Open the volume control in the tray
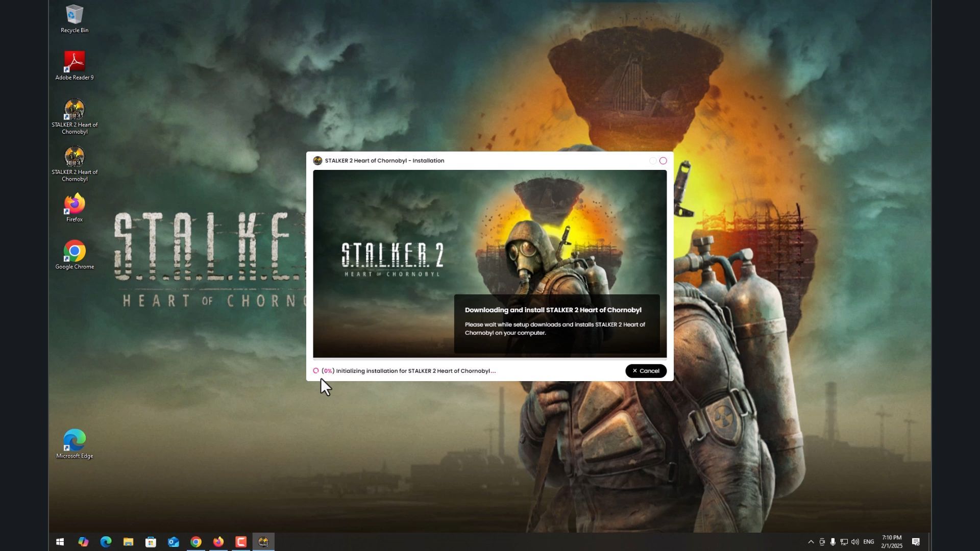The image size is (980, 551). 855,542
